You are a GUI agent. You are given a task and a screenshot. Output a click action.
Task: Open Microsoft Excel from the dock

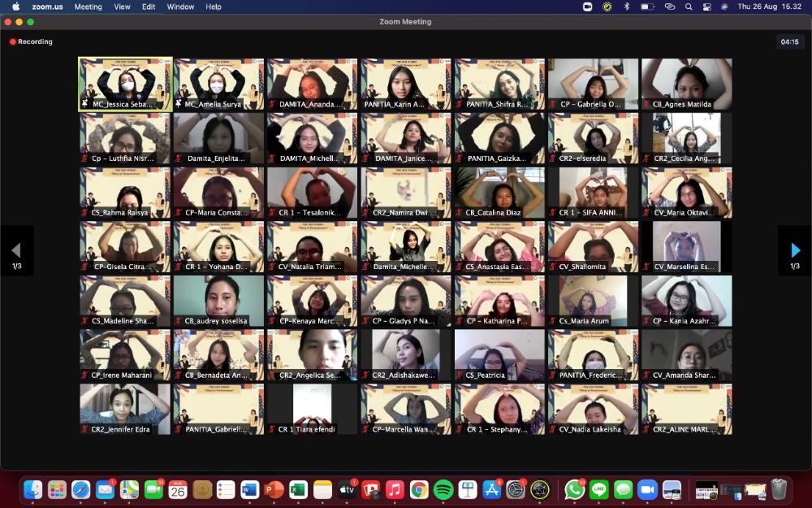click(298, 489)
